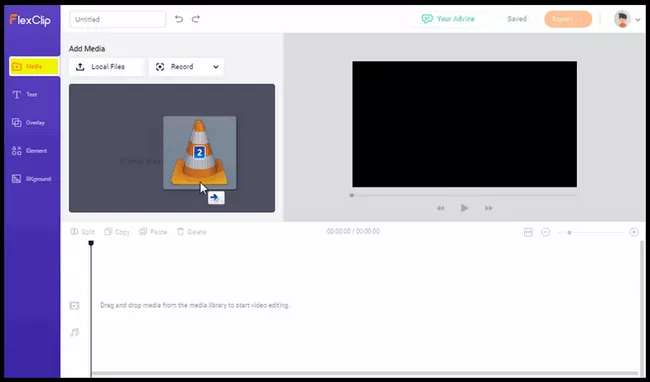The image size is (650, 382).
Task: Click the VLC cone thumbnail
Action: click(x=200, y=153)
